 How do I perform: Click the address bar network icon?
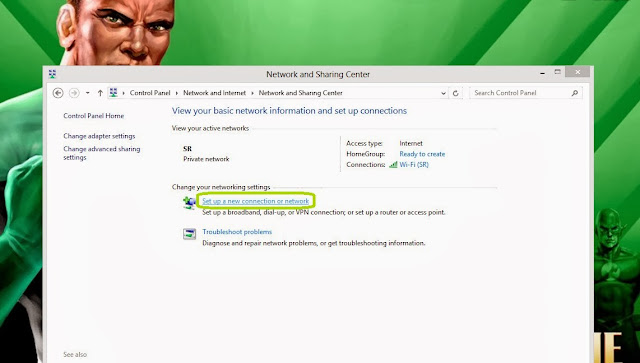point(113,93)
